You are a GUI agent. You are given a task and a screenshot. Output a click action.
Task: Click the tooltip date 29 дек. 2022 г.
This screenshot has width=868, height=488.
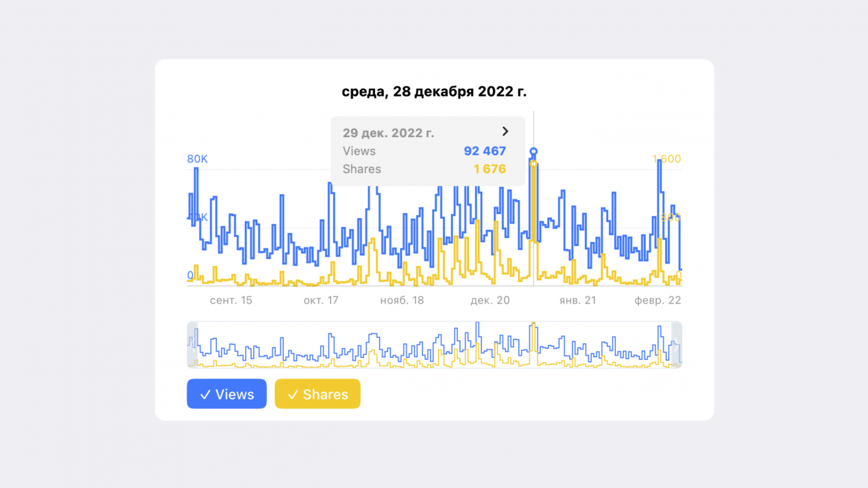[388, 133]
